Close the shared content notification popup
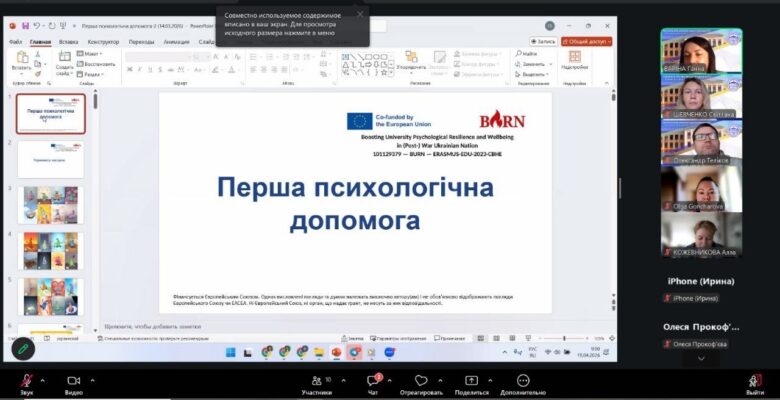The width and height of the screenshot is (780, 400). pos(361,14)
